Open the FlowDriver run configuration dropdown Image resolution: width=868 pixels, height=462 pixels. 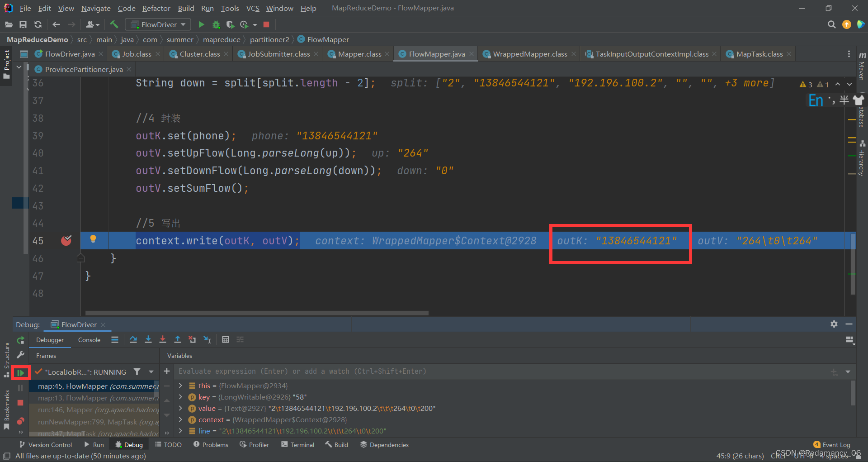[158, 24]
